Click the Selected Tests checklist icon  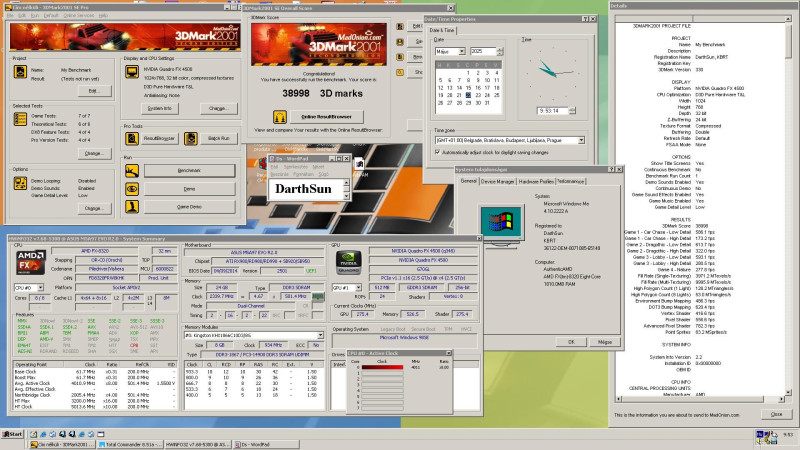click(20, 119)
